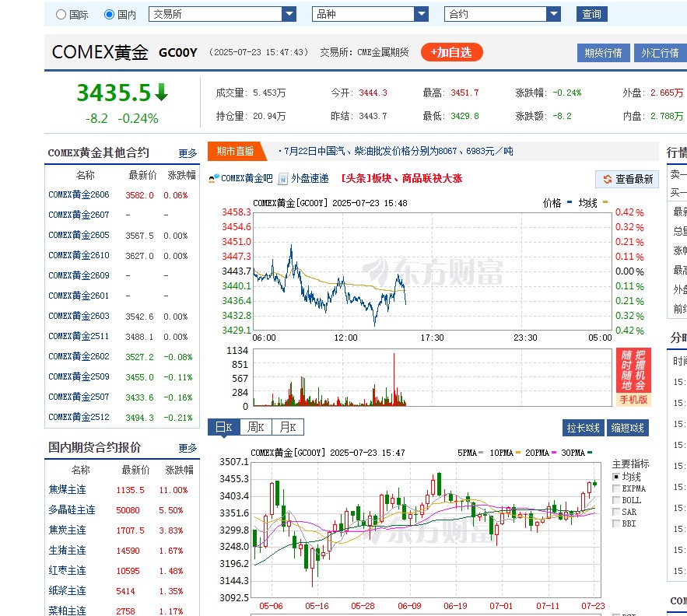
Task: Open the 品种 dropdown
Action: point(370,14)
